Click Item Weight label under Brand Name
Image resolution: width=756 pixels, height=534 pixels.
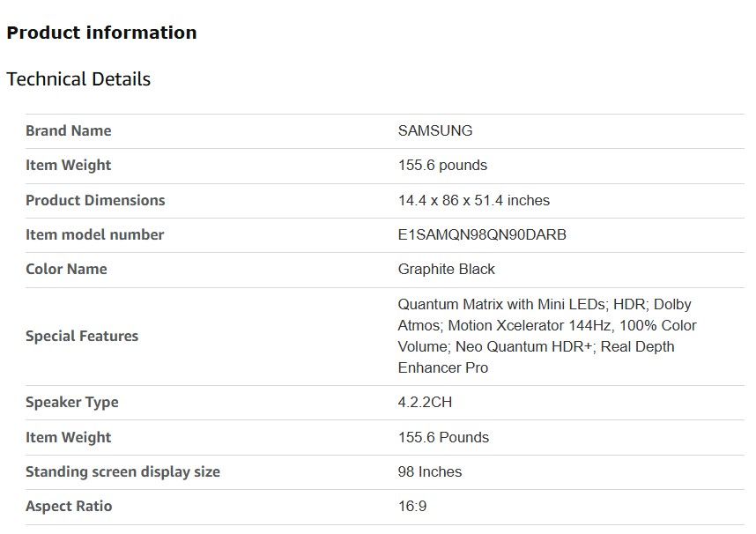point(68,165)
